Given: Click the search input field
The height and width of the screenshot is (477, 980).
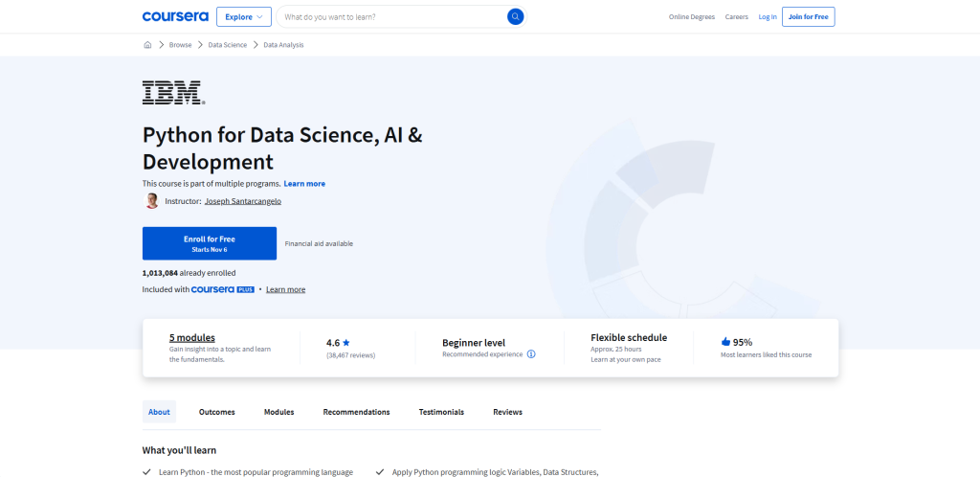Looking at the screenshot, I should point(393,17).
